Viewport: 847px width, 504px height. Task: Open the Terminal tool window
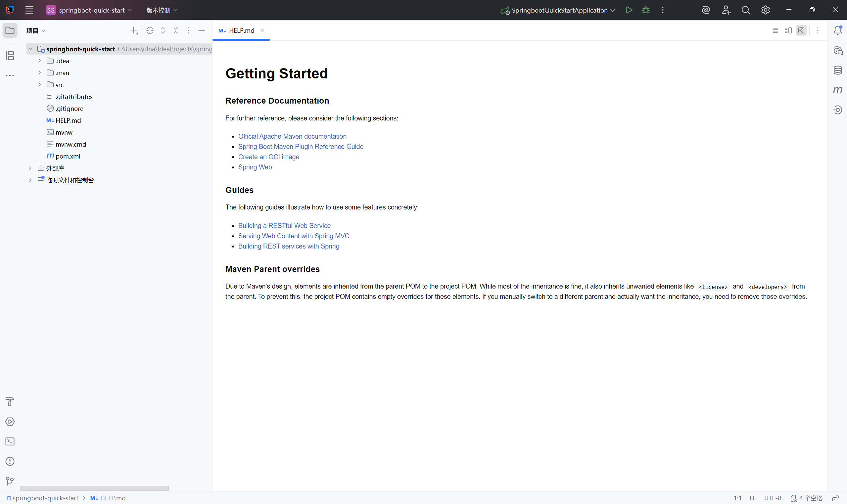click(10, 441)
